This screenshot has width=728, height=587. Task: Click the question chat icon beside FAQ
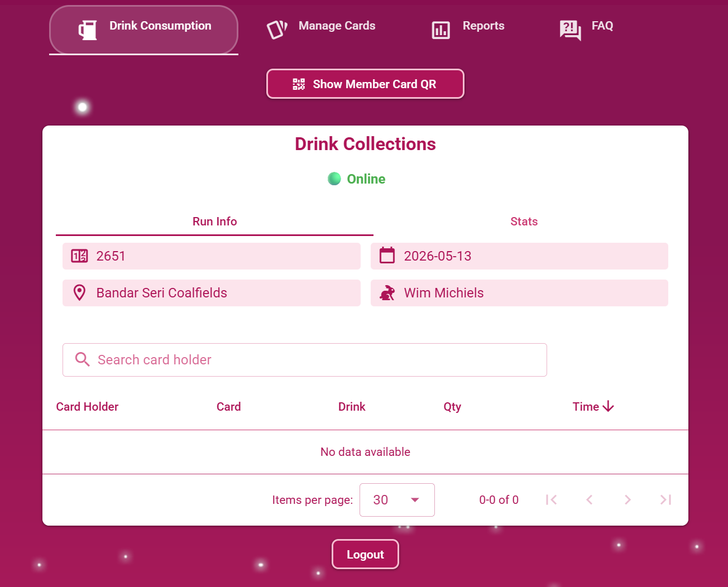click(571, 30)
